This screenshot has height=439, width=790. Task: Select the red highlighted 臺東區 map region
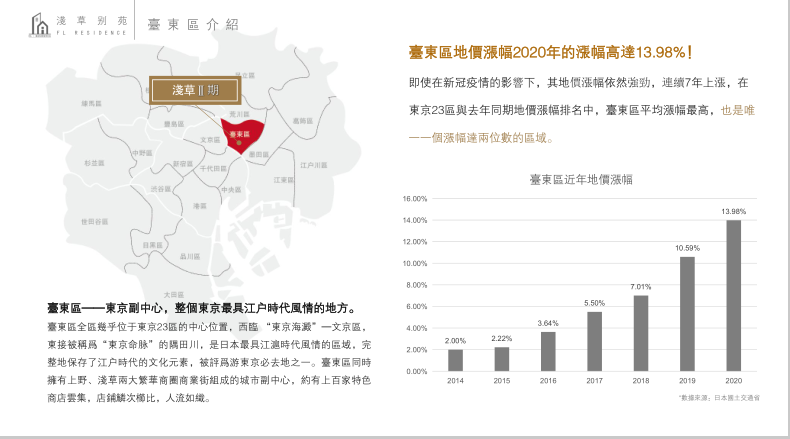coord(240,134)
